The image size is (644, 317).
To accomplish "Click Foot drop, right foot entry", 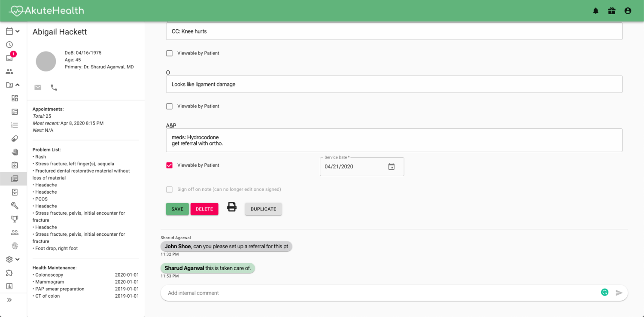I will (x=55, y=248).
